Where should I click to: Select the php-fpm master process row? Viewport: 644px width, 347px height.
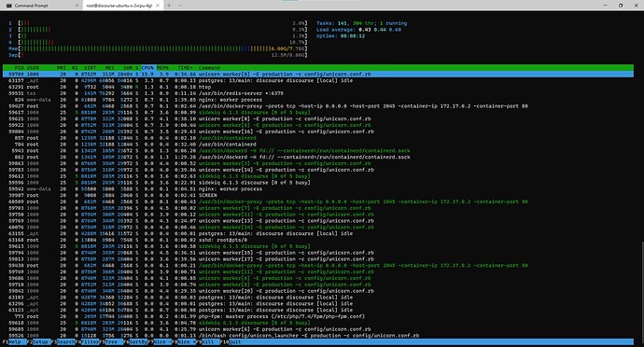pos(318,316)
